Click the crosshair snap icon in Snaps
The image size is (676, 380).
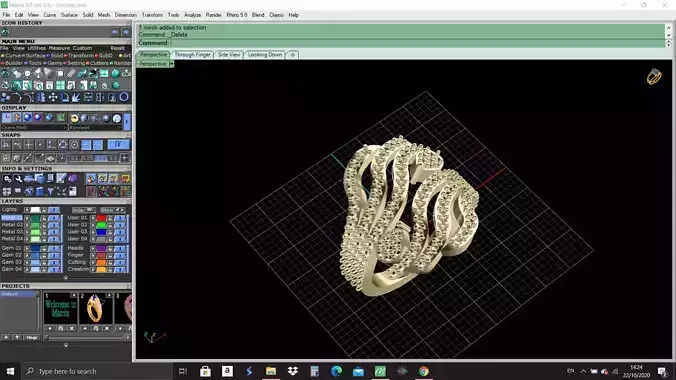(x=28, y=145)
